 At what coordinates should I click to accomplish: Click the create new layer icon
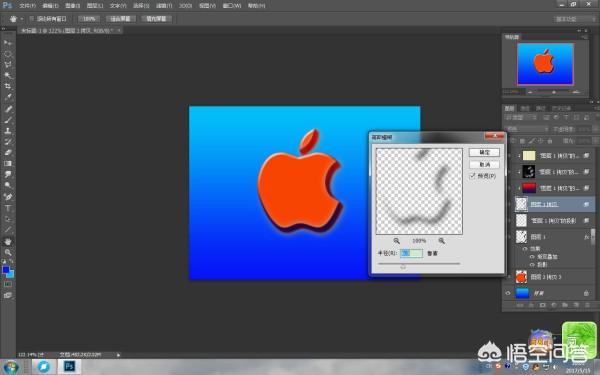coord(576,305)
